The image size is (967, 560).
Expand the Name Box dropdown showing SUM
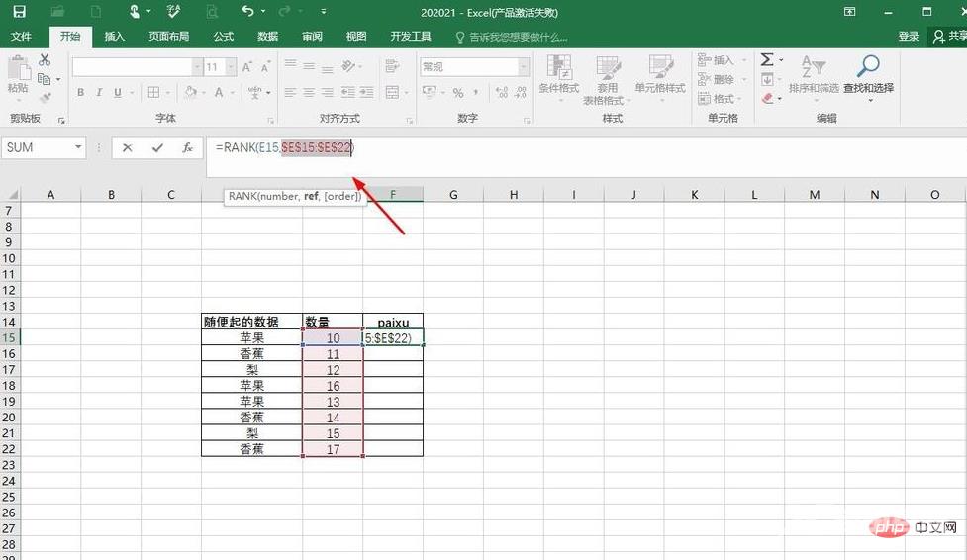(x=78, y=147)
